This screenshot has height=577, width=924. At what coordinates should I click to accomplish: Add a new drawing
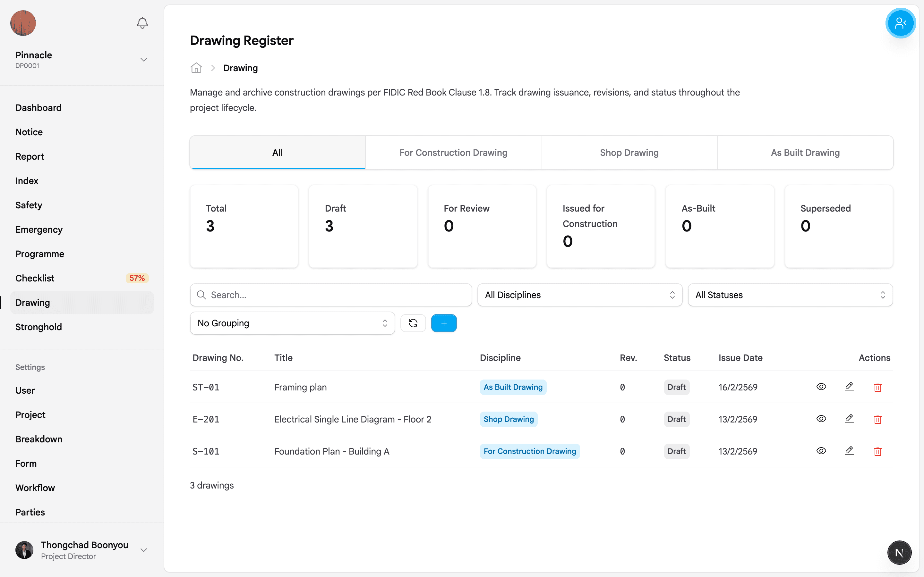tap(444, 323)
